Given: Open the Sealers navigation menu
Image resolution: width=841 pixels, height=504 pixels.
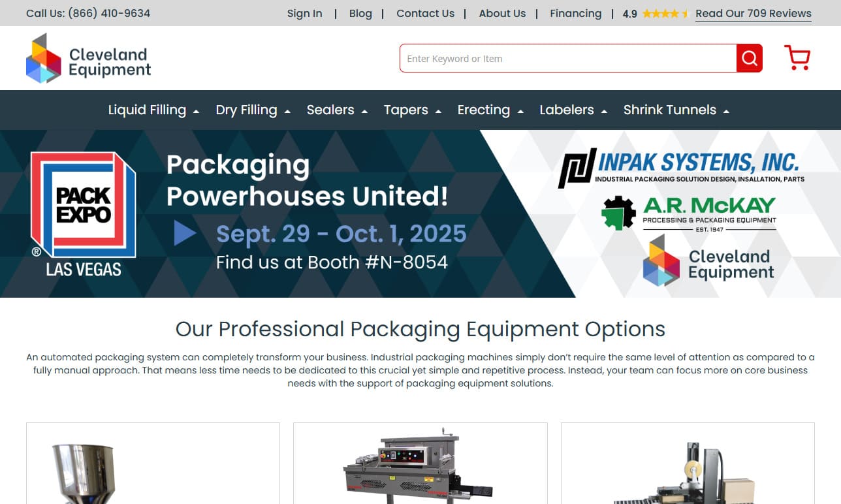Looking at the screenshot, I should coord(338,110).
